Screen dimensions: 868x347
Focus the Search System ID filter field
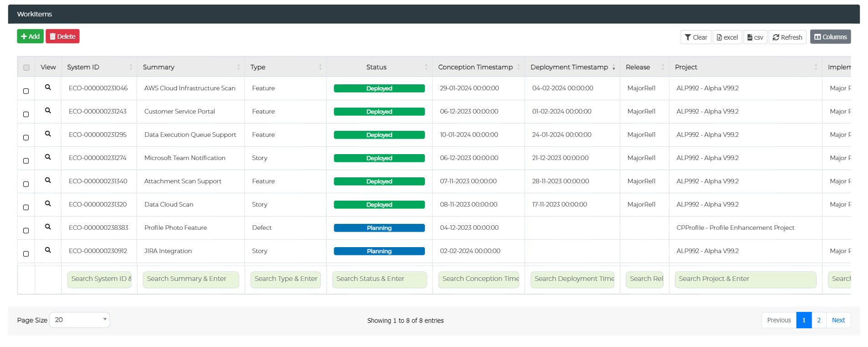(x=99, y=280)
